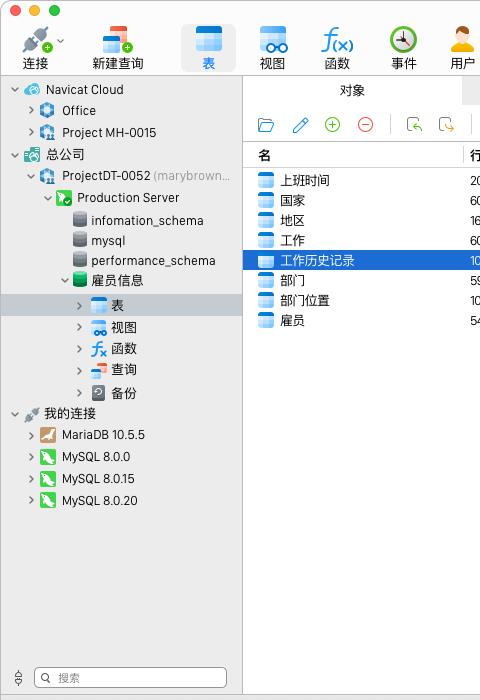Click the export wizard icon

446,125
